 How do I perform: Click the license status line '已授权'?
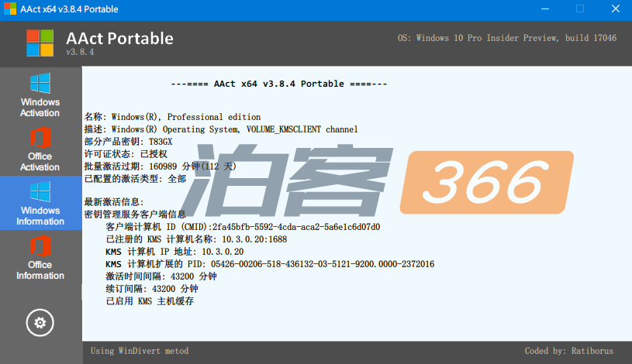click(x=126, y=154)
